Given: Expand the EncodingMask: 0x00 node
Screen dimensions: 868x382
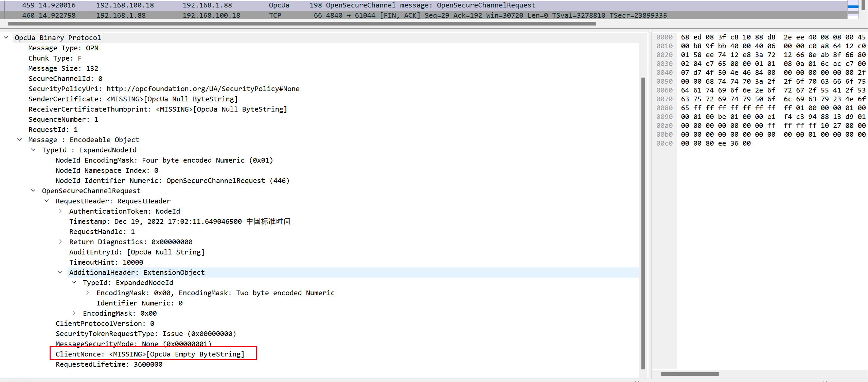Looking at the screenshot, I should coord(74,313).
